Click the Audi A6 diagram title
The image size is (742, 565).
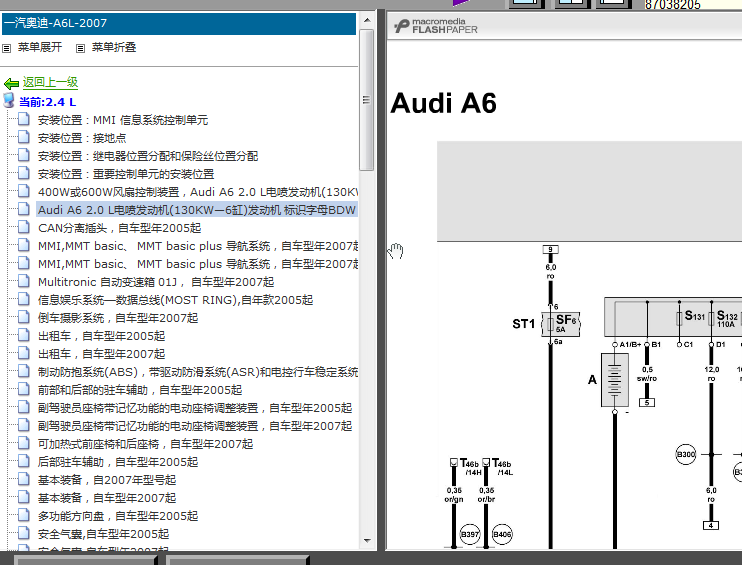(x=443, y=103)
